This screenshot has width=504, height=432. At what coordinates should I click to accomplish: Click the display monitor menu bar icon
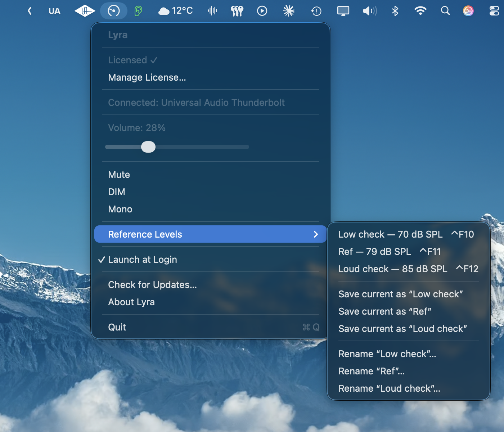coord(343,11)
